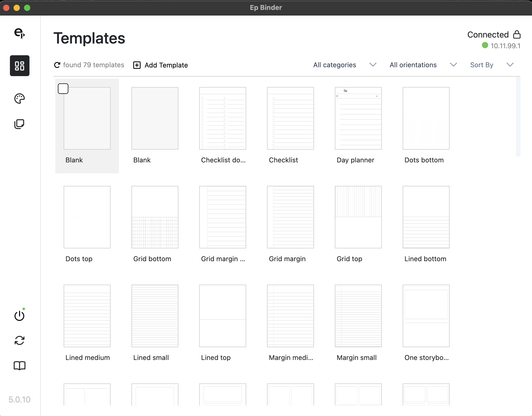Viewport: 532px width, 416px height.
Task: Click the found 79 templates link
Action: 94,65
